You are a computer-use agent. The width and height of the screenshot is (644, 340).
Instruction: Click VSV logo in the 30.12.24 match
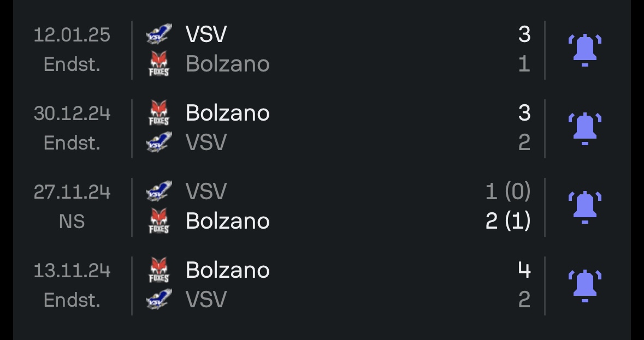(x=159, y=143)
